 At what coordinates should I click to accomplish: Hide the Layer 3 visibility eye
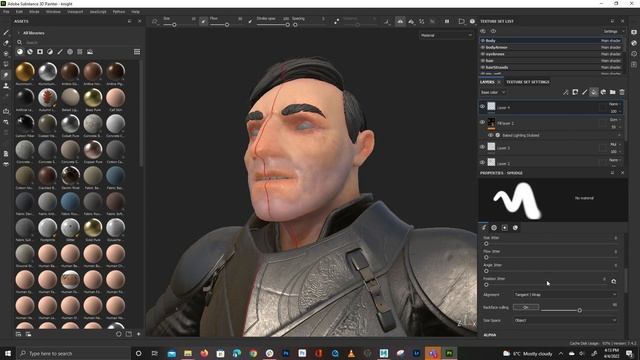click(x=482, y=147)
